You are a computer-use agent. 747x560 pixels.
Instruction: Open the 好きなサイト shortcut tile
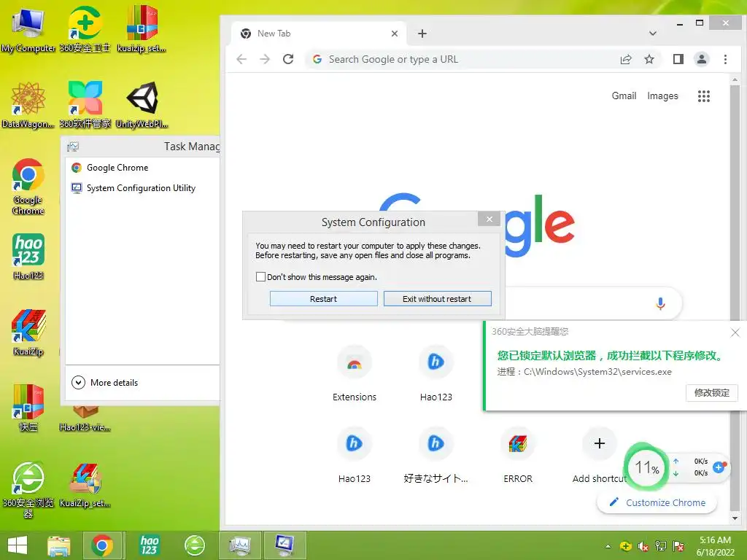tap(436, 455)
